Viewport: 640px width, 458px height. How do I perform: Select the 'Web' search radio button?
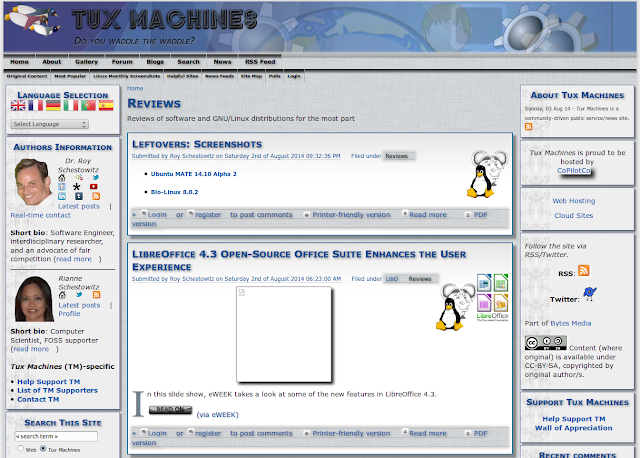point(20,448)
